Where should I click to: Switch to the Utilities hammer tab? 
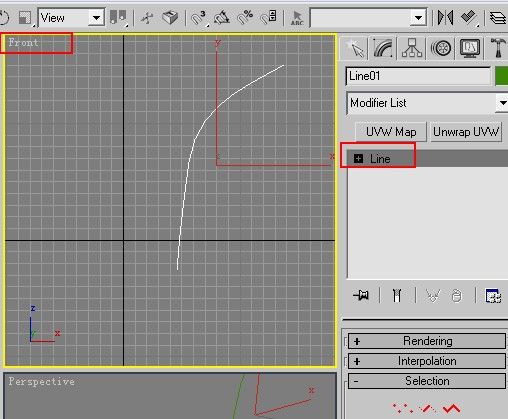(x=497, y=48)
